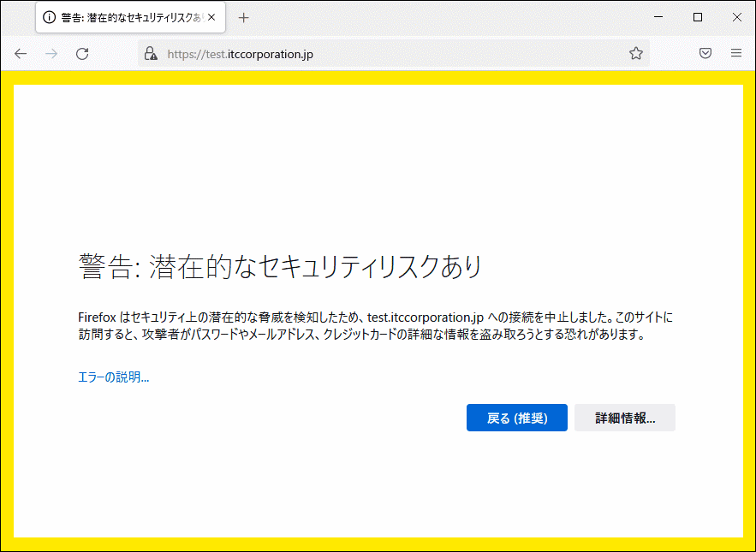Click the info icon on the tab
This screenshot has height=552, width=756.
(x=49, y=18)
